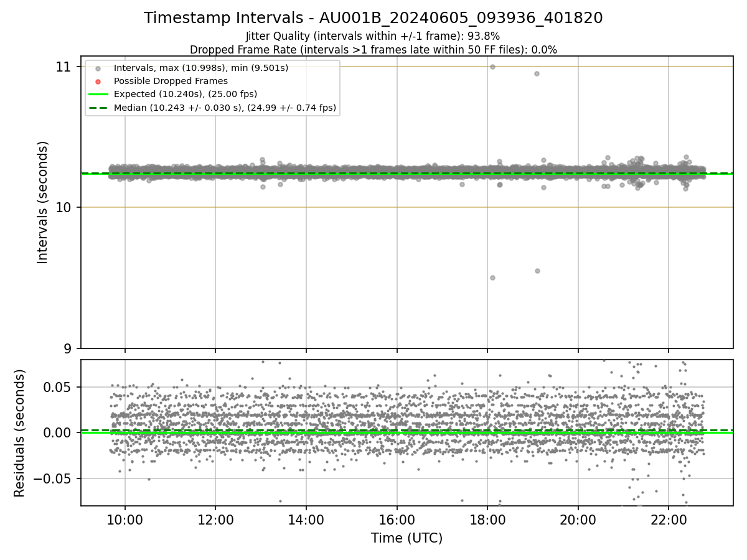Click the x-axis tick label '18:00'
747x560 pixels.
point(487,520)
